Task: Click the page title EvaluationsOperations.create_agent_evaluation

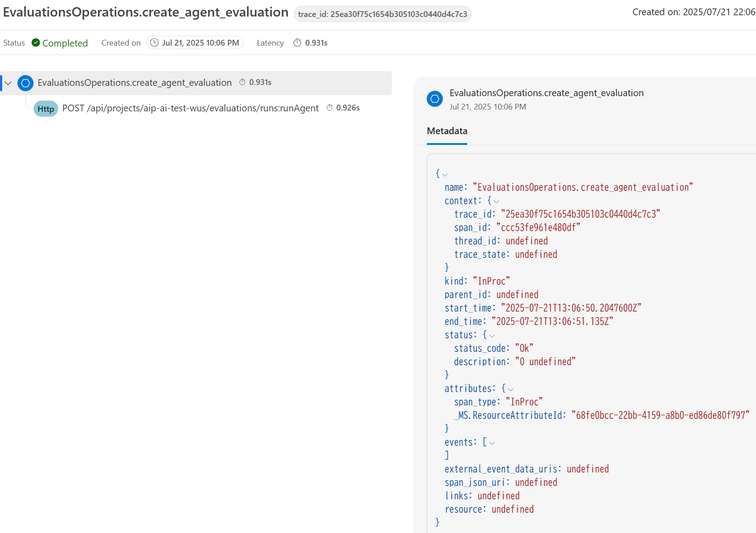Action: [x=146, y=13]
